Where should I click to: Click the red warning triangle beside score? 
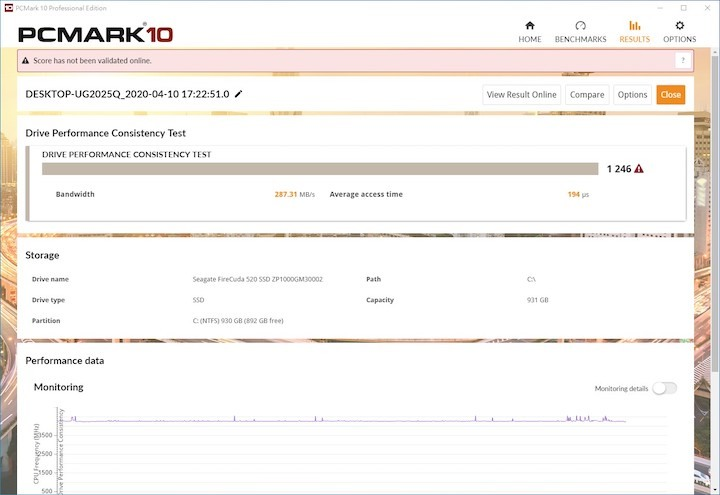(x=639, y=169)
